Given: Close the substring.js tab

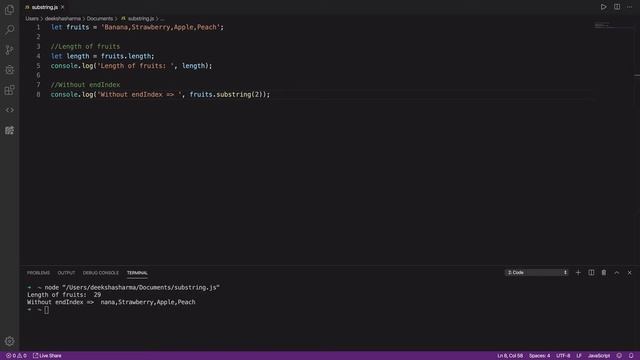Looking at the screenshot, I should (62, 7).
